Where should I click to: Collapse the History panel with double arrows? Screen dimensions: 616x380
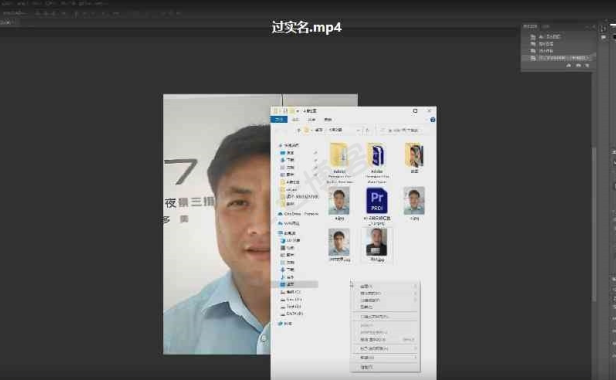[588, 26]
